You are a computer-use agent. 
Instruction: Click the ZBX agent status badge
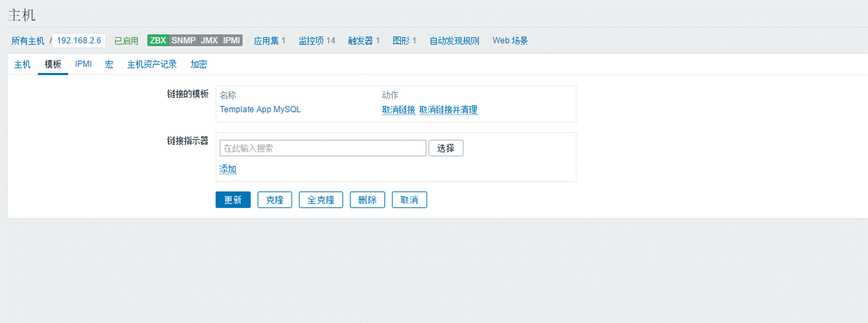point(158,41)
